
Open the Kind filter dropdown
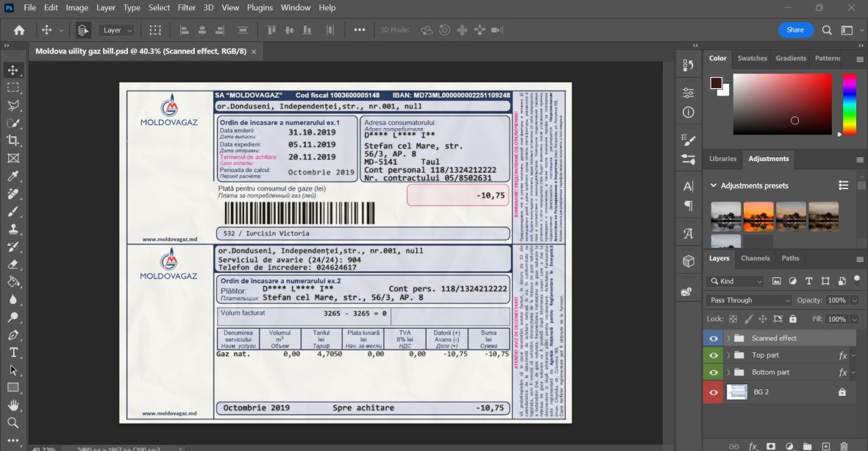click(735, 281)
